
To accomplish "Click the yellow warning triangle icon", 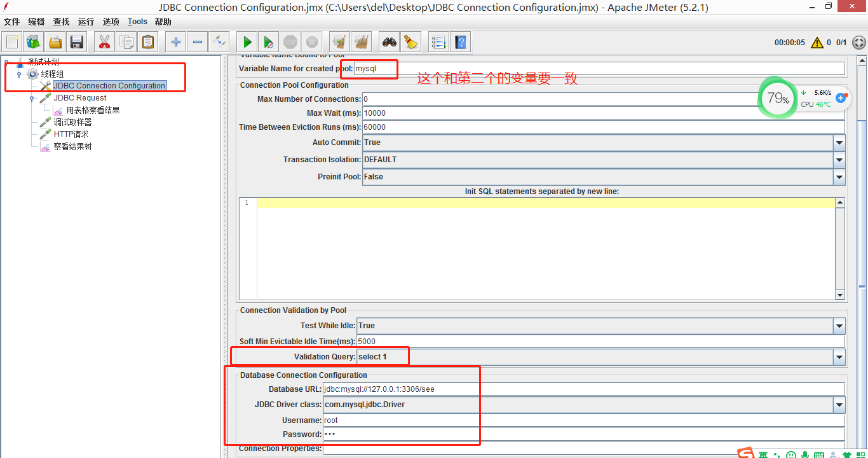I will click(x=817, y=43).
